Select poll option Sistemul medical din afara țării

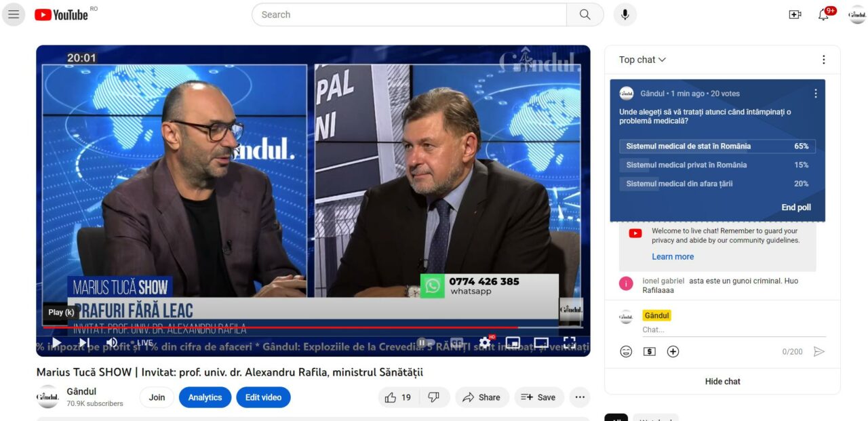point(717,184)
